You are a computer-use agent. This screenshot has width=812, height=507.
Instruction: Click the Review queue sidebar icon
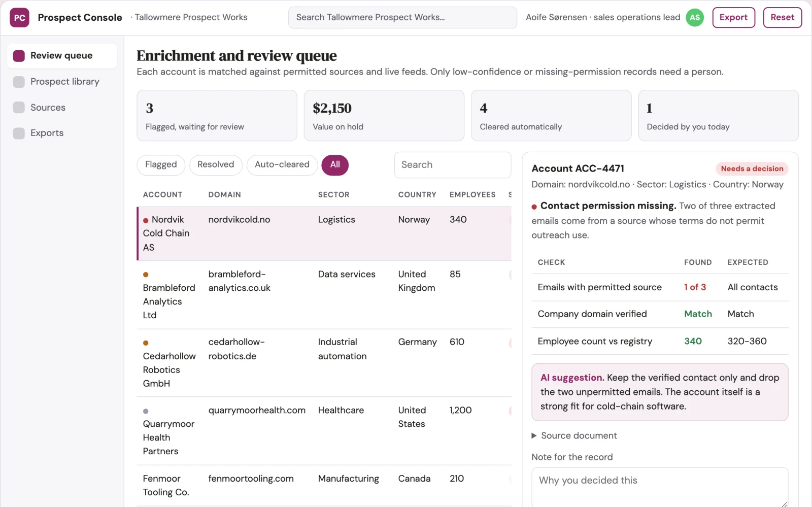[19, 56]
